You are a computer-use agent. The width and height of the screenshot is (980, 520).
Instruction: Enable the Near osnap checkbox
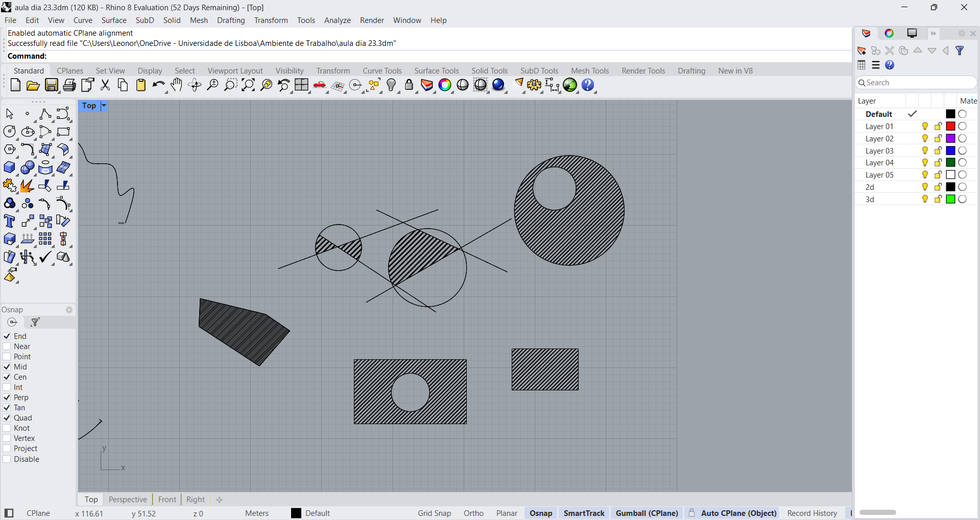point(7,346)
